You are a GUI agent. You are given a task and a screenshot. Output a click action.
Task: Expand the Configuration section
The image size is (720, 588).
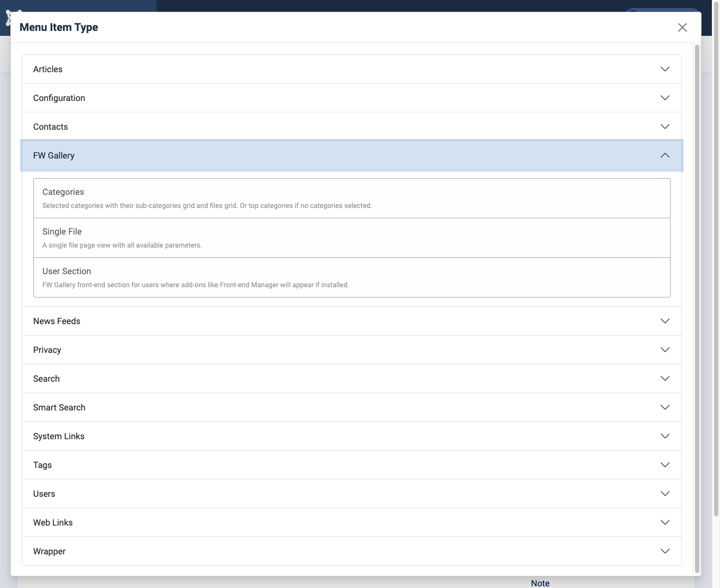pos(351,98)
